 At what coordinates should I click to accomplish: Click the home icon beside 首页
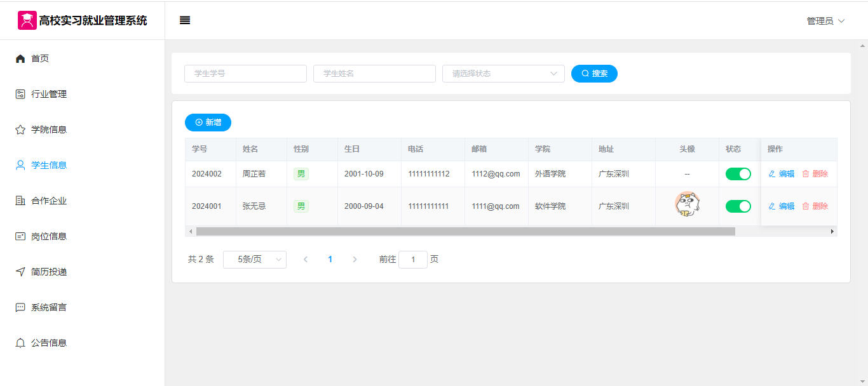point(20,58)
